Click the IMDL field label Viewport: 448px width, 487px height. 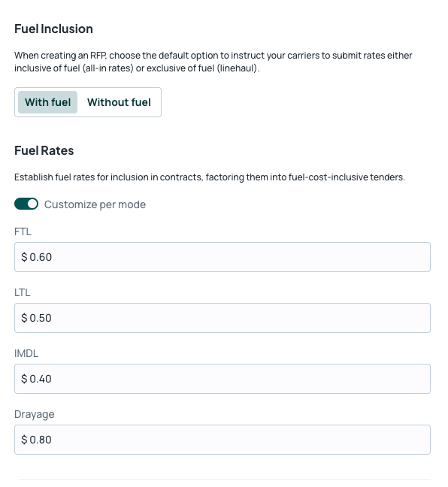(x=26, y=353)
